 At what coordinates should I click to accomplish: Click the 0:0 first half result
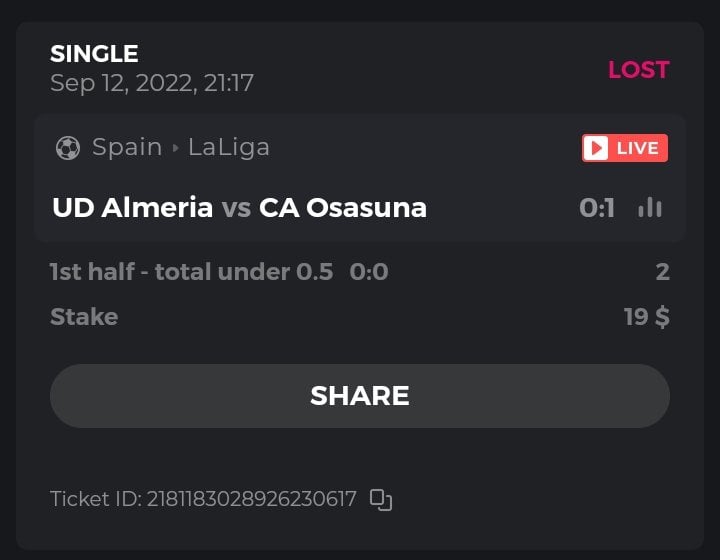[x=369, y=272]
